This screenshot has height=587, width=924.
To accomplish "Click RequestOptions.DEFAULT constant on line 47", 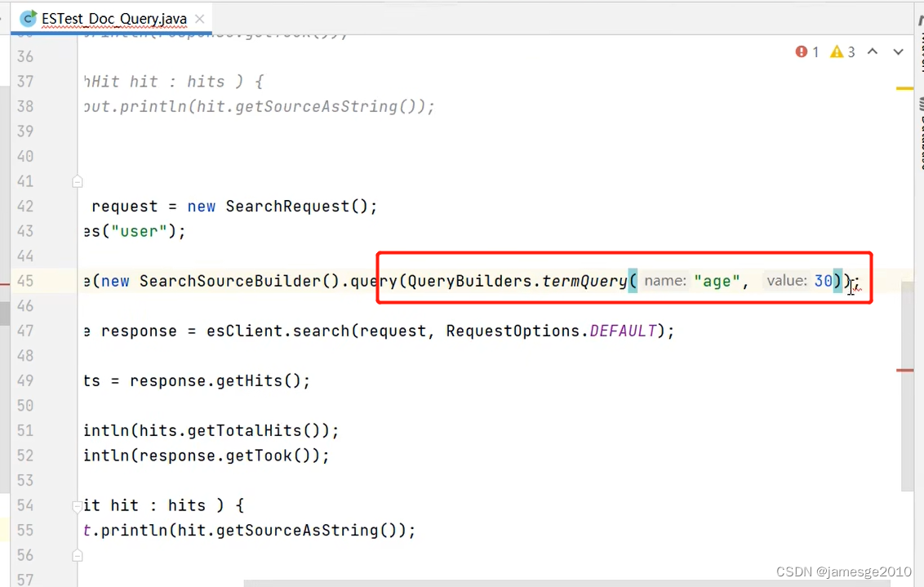I will [552, 331].
